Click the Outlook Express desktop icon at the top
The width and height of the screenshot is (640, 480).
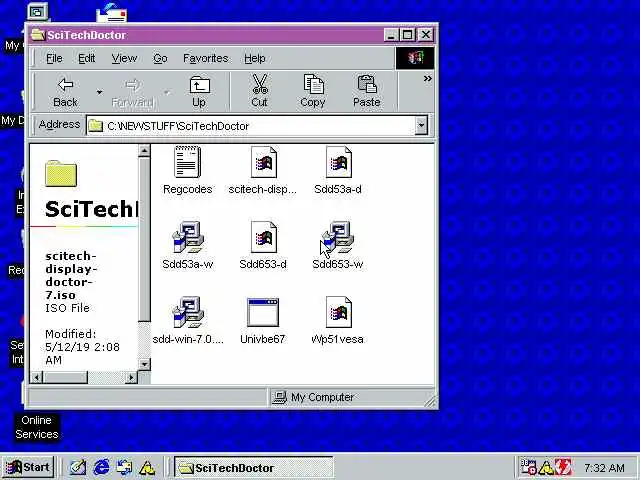tap(111, 12)
